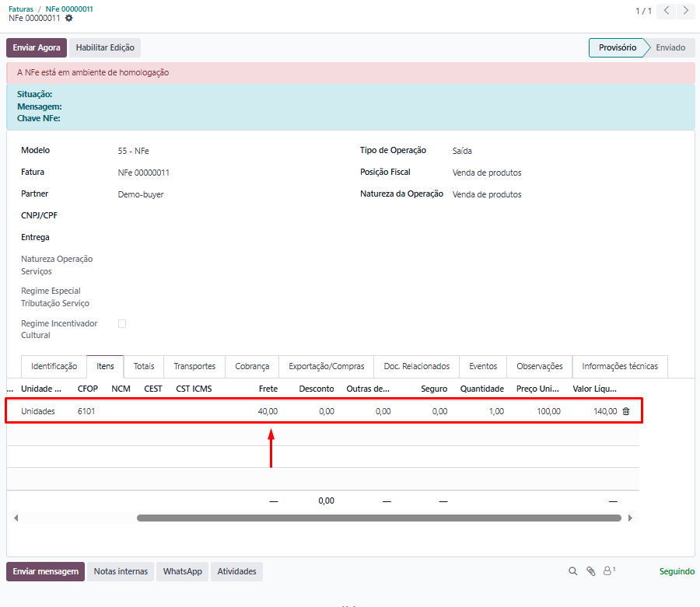Click the 40,00 Frete value
This screenshot has width=700, height=607.
(268, 411)
